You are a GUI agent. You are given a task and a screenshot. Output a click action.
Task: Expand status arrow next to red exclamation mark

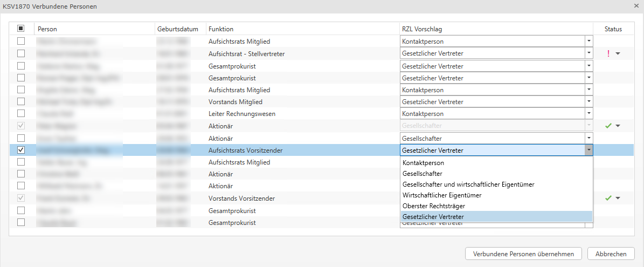(x=618, y=53)
